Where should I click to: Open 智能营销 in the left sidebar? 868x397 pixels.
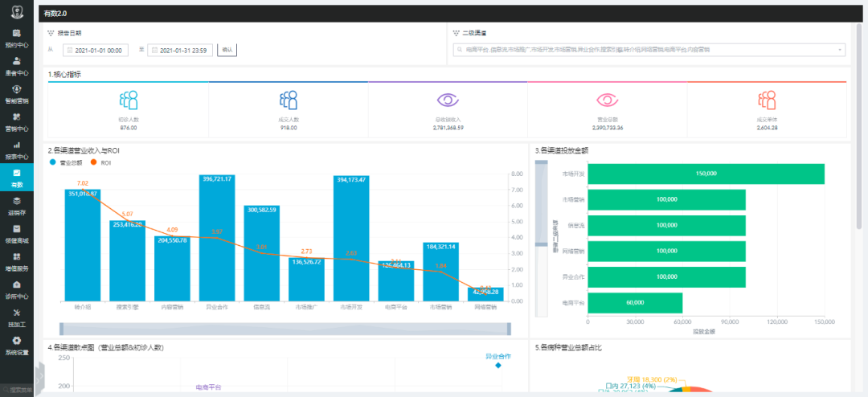pyautogui.click(x=17, y=93)
